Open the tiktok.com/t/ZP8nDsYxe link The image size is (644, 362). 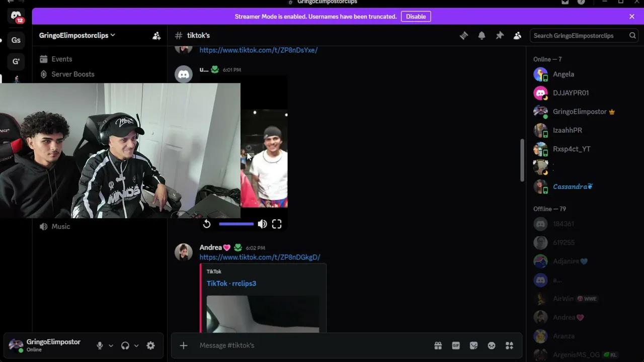coord(259,50)
